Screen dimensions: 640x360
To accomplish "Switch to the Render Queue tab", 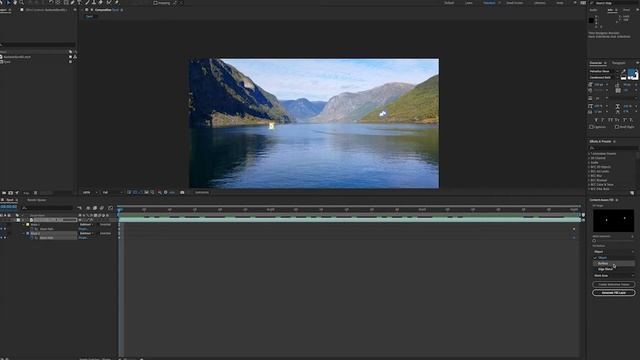I will 36,200.
